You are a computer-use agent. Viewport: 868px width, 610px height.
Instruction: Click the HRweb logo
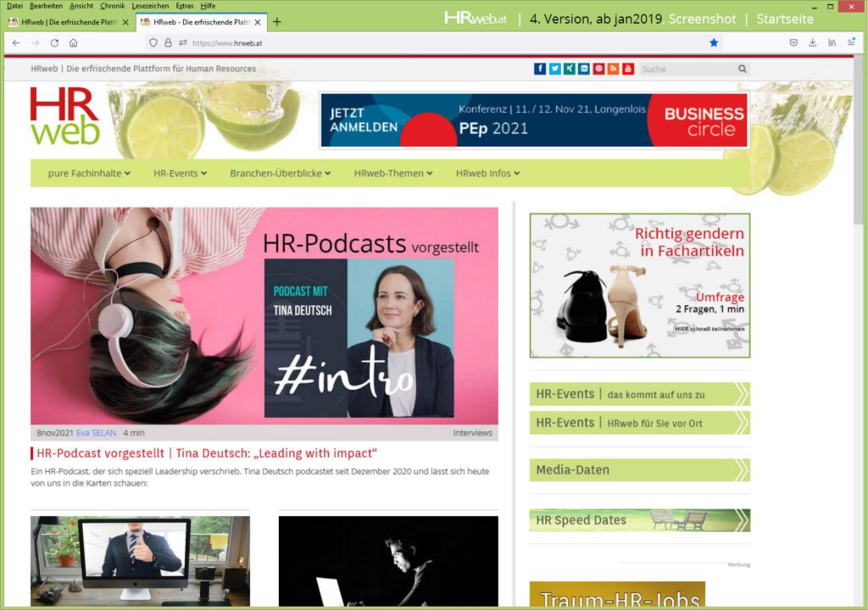[x=64, y=116]
